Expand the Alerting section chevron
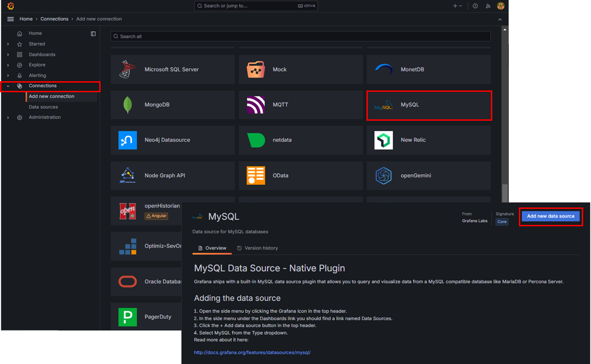Viewport: 591px width, 364px height. tap(8, 76)
